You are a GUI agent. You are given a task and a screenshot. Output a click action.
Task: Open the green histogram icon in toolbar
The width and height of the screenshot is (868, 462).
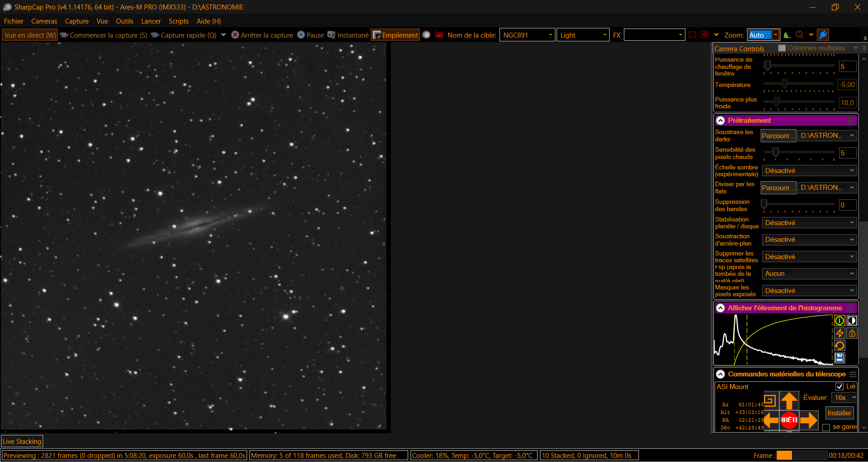pyautogui.click(x=787, y=35)
